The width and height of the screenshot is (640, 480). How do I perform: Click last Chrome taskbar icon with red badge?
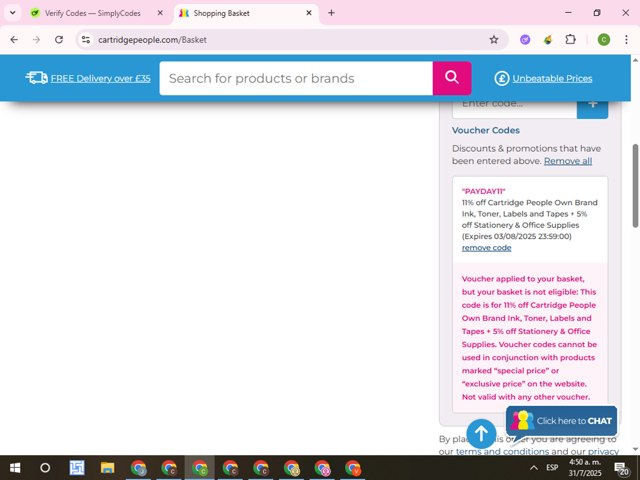tap(353, 468)
